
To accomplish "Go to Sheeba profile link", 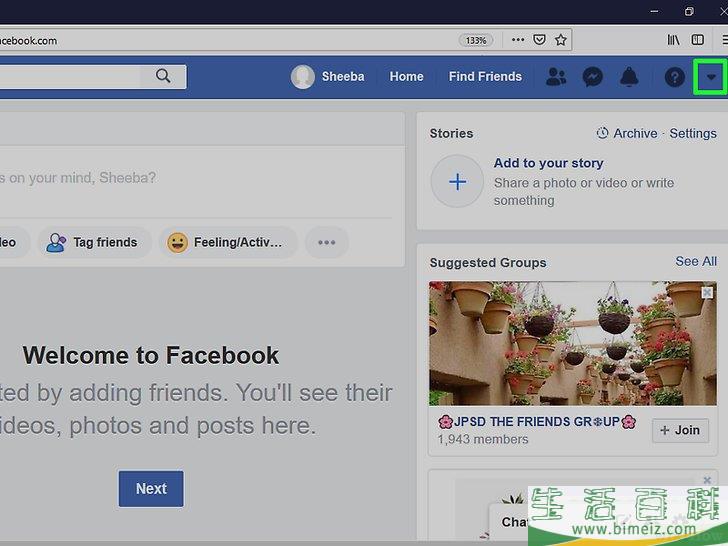I will click(343, 77).
